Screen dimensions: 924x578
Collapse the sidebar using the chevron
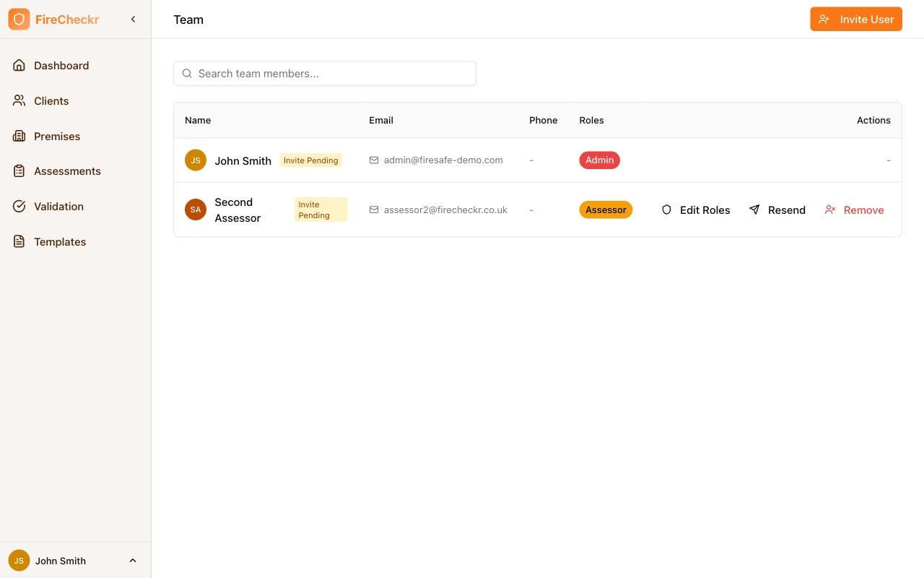(x=133, y=19)
